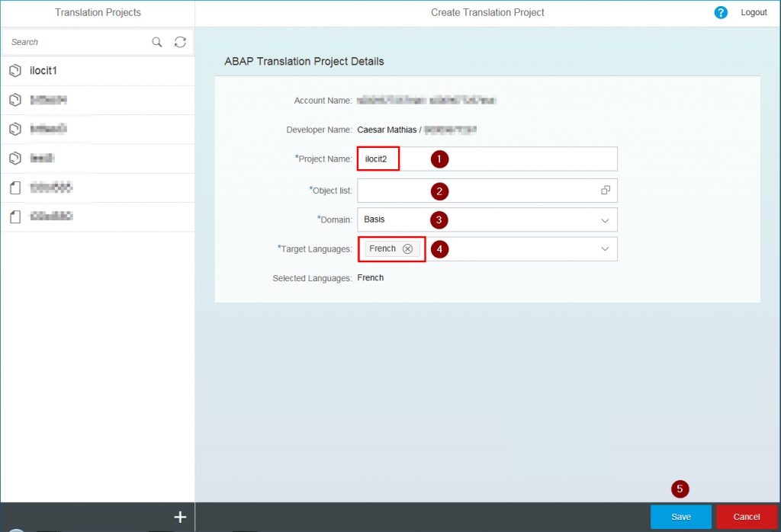Refresh the project list with the refresh icon
This screenshot has width=781, height=532.
(180, 42)
